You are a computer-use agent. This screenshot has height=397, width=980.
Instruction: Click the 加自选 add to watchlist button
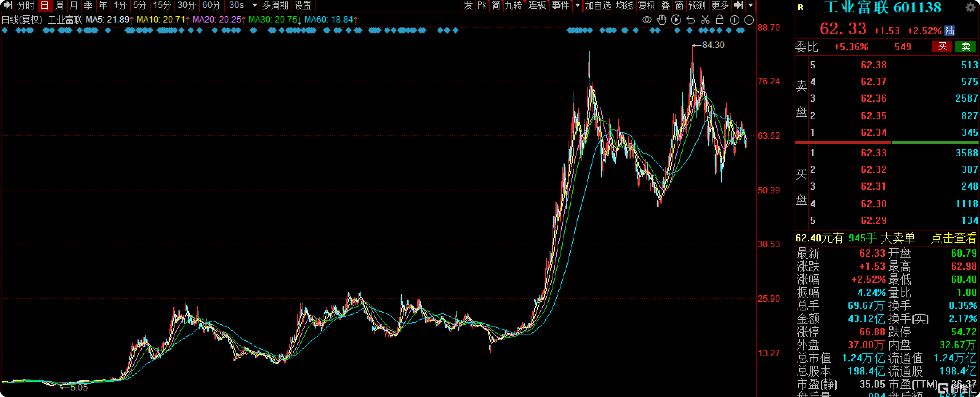click(598, 5)
